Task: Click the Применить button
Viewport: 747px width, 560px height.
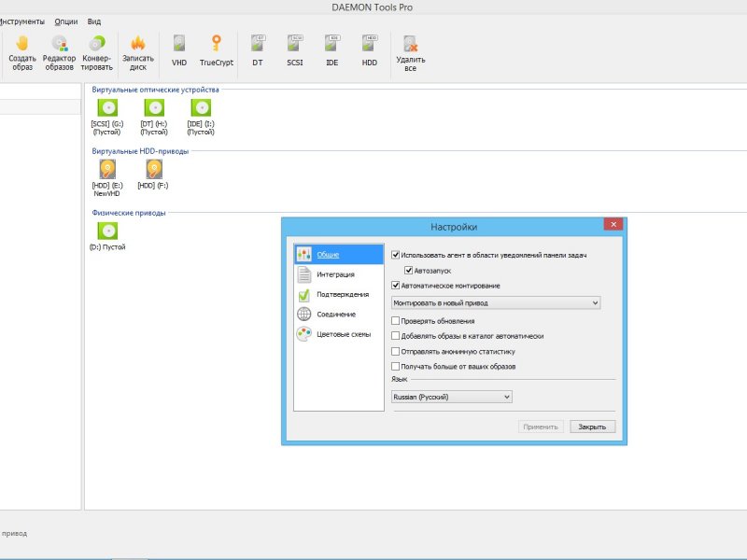Action: tap(541, 427)
